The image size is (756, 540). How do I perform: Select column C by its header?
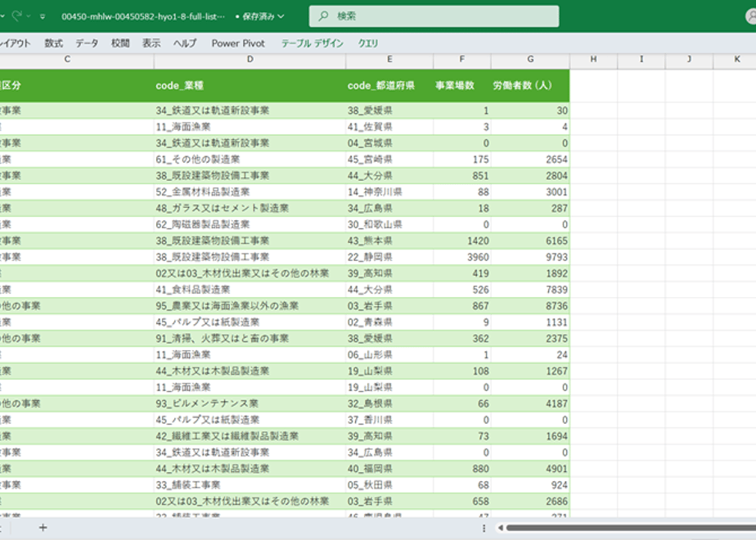(67, 59)
